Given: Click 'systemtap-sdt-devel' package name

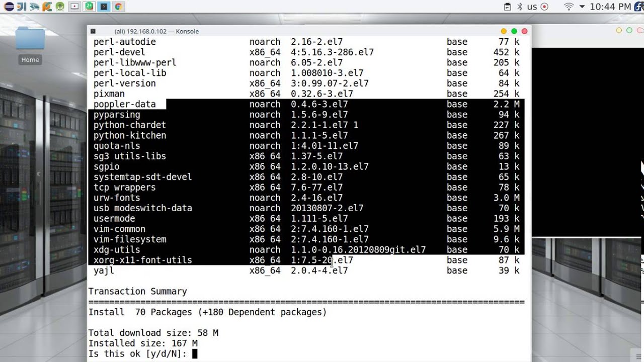Looking at the screenshot, I should pos(143,177).
